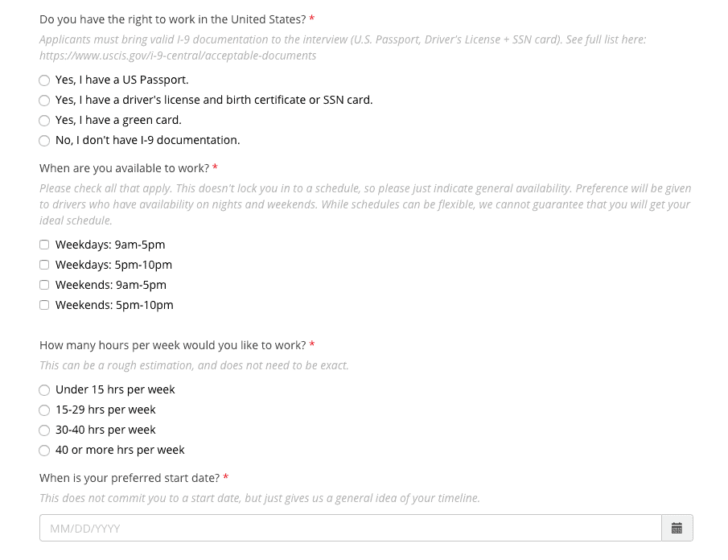Select "No, I don't have I-9 documentation."
Image resolution: width=728 pixels, height=560 pixels.
point(44,140)
